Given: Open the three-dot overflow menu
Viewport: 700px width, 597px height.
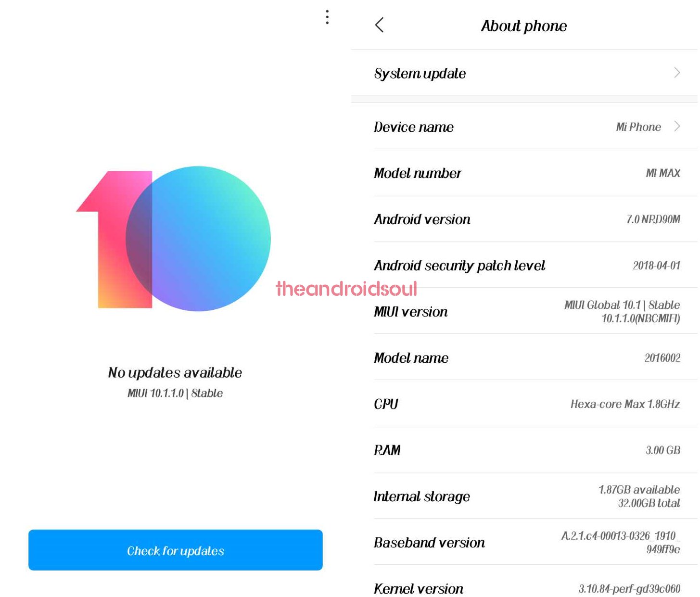Looking at the screenshot, I should (x=327, y=18).
